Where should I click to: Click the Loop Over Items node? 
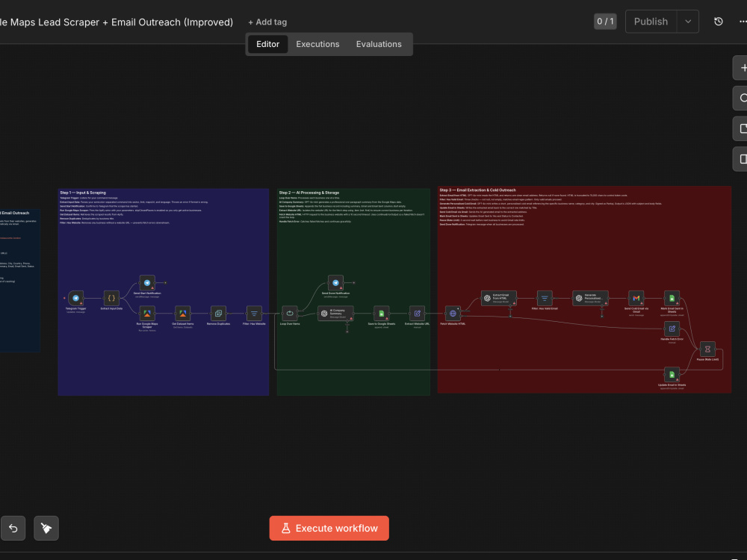290,314
